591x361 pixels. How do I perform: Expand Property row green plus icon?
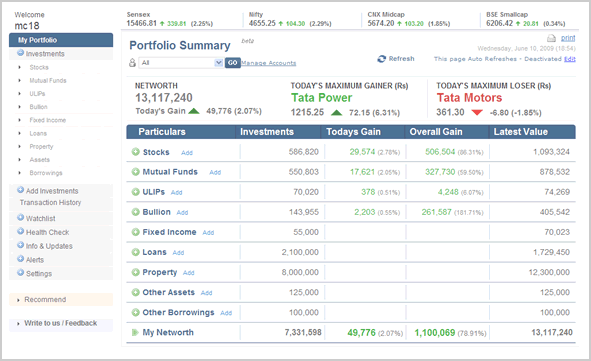(136, 272)
